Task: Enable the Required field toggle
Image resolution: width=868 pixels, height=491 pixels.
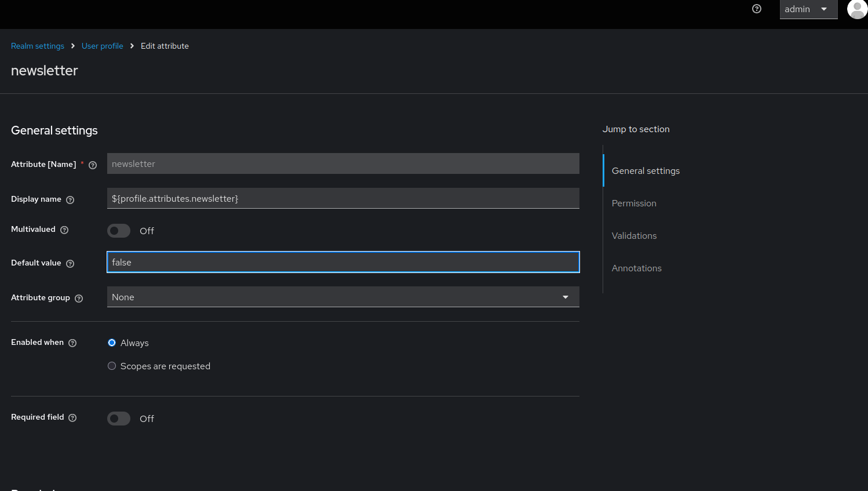Action: tap(118, 419)
